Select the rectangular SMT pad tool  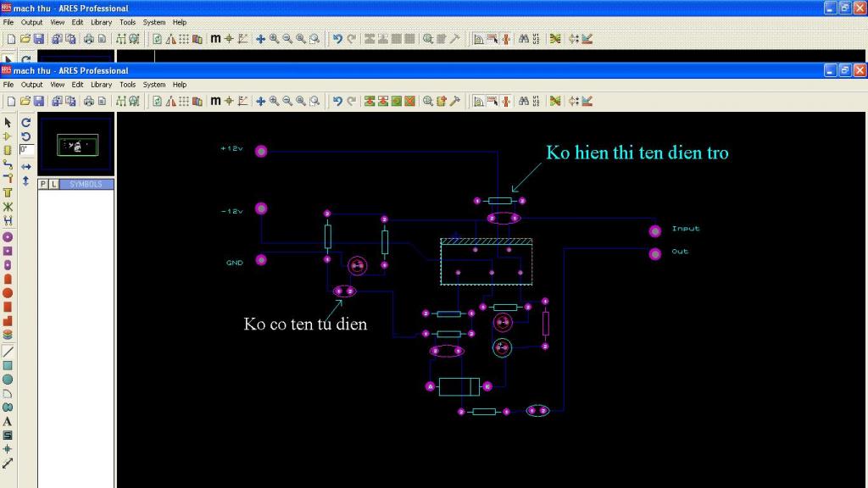(8, 307)
